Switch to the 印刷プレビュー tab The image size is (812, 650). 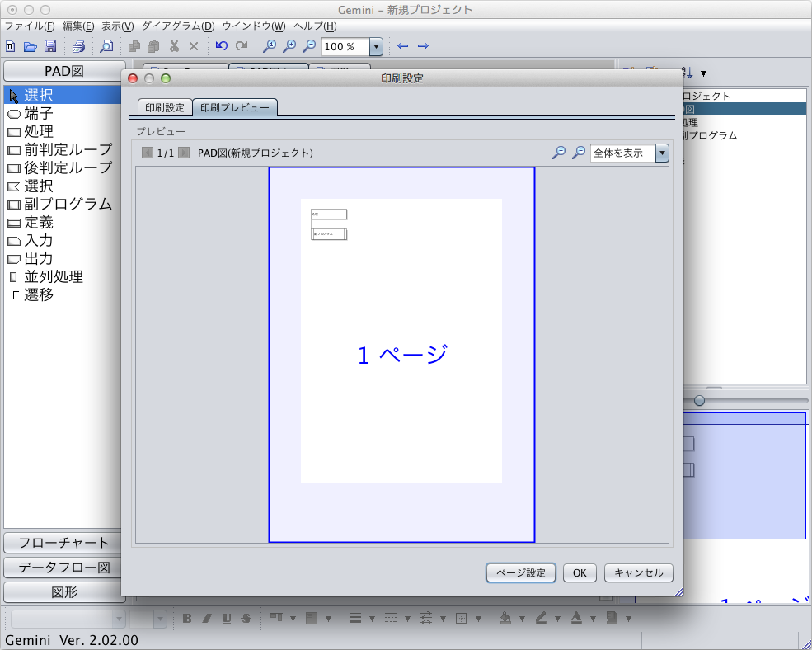pos(235,108)
